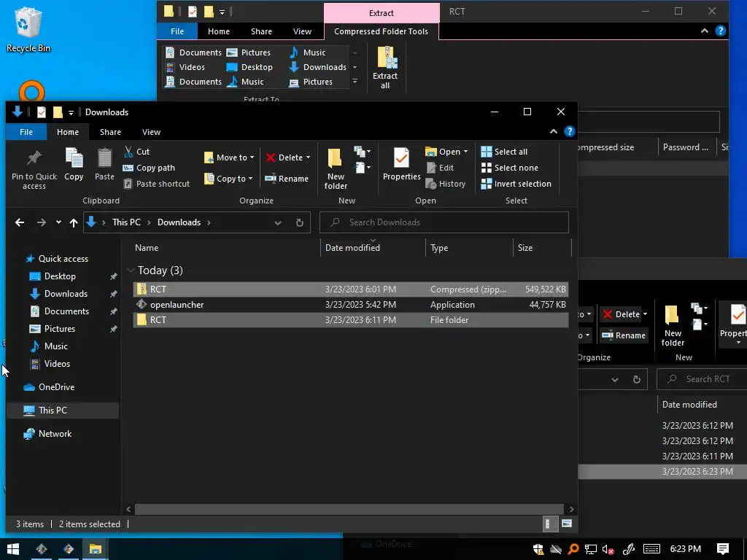
Task: Open Compressed Folder Tools tab in RCT window
Action: [381, 31]
